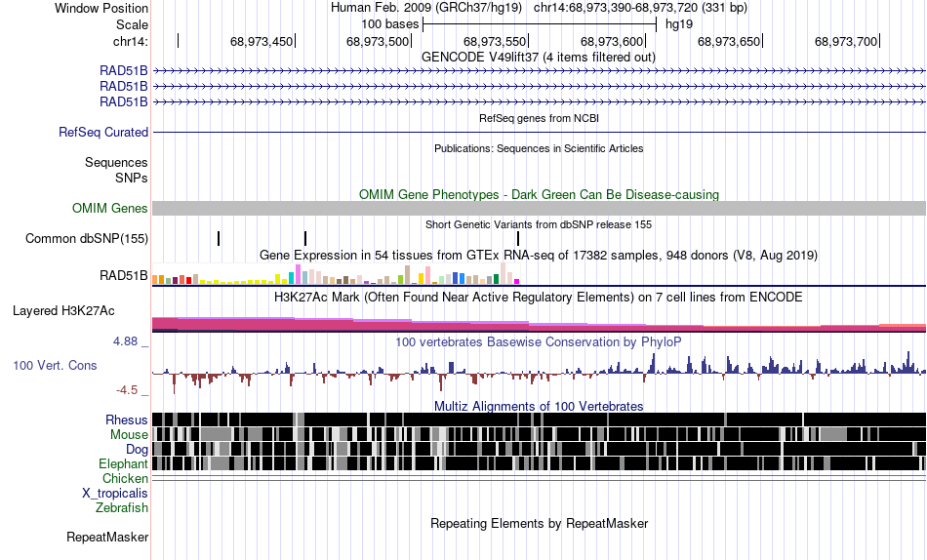Click the RefSeq genes from NCBI title
This screenshot has width=927, height=560.
pos(540,118)
